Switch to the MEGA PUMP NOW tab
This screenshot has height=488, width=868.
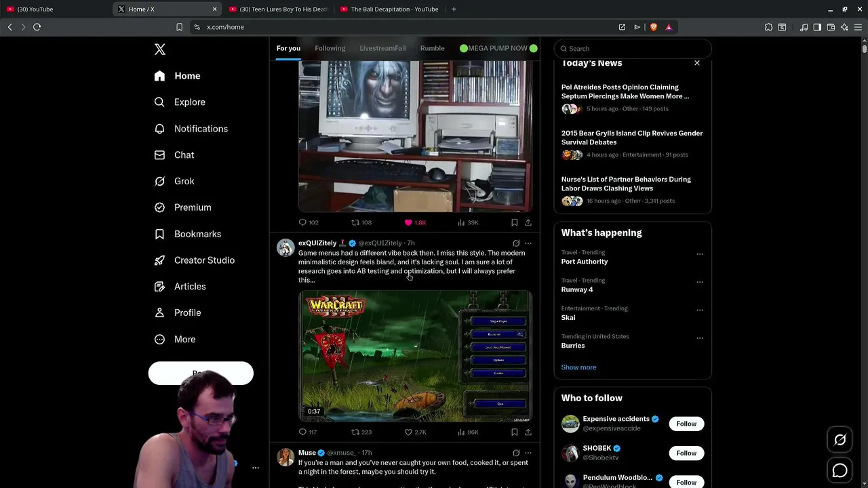(x=498, y=48)
